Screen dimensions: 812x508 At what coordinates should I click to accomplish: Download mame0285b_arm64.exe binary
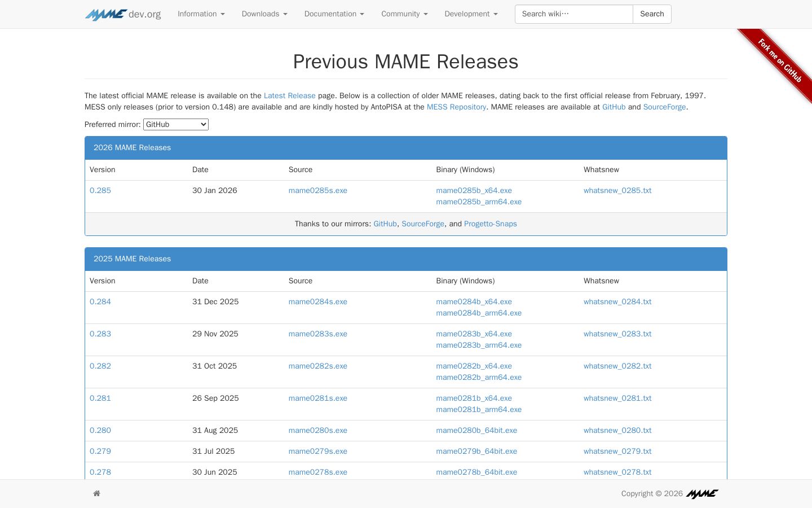[x=479, y=202]
